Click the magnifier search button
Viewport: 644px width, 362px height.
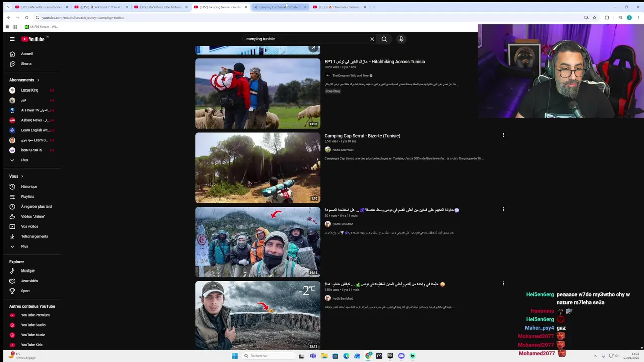pos(384,39)
